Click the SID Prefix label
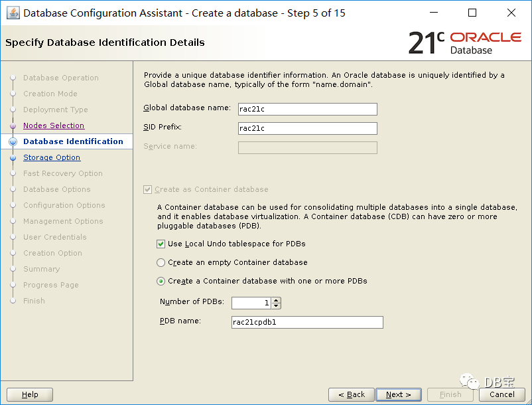 tap(163, 127)
